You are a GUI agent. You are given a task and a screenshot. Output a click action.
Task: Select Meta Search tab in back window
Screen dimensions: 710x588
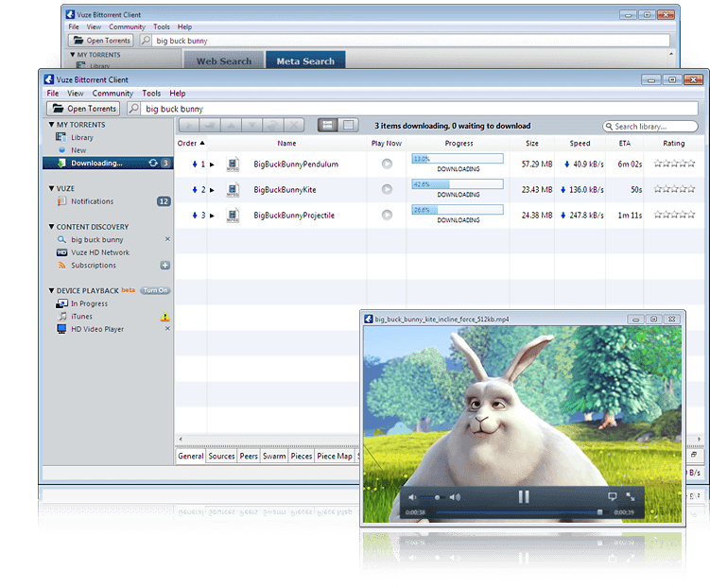pos(305,61)
